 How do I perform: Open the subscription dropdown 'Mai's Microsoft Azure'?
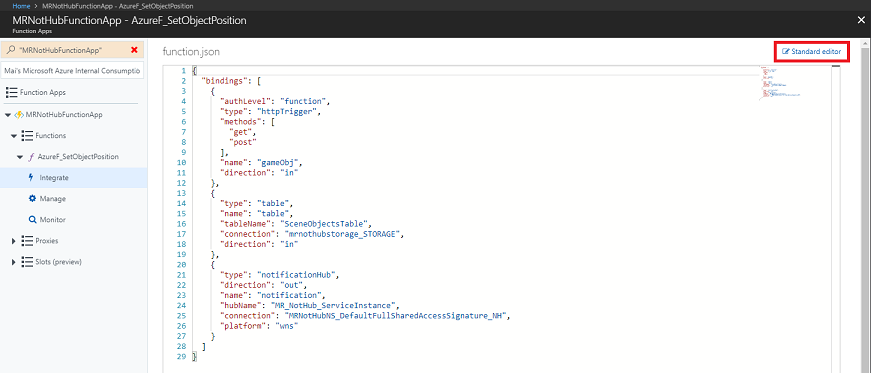[73, 71]
